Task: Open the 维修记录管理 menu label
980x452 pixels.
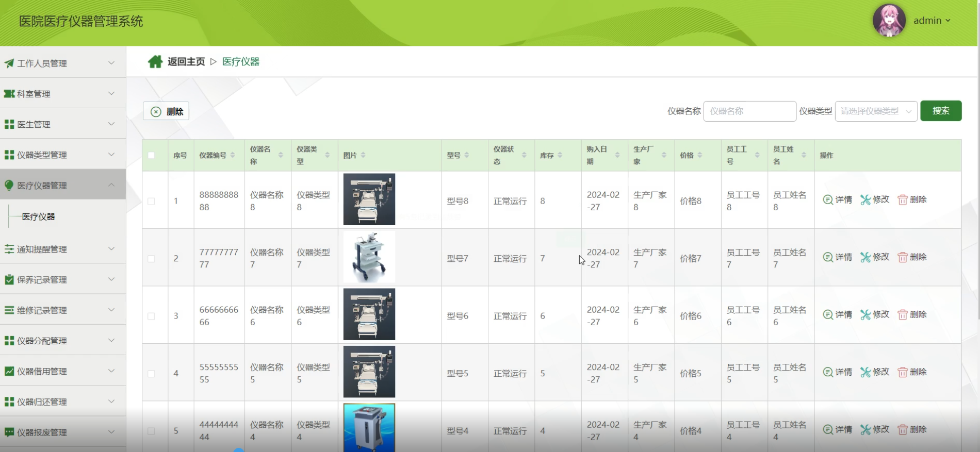Action: click(42, 310)
